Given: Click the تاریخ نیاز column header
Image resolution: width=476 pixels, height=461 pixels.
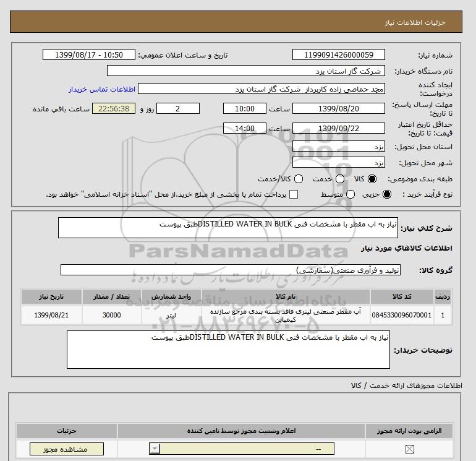Looking at the screenshot, I should coord(51,296).
